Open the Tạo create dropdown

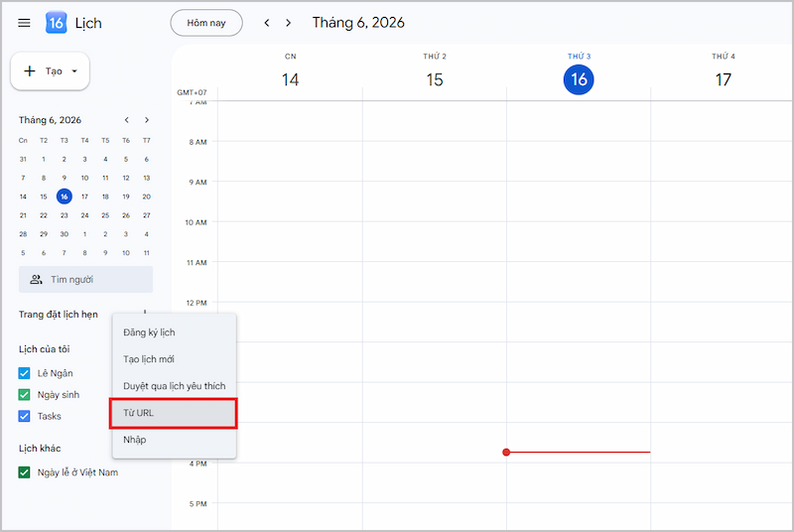coord(51,71)
